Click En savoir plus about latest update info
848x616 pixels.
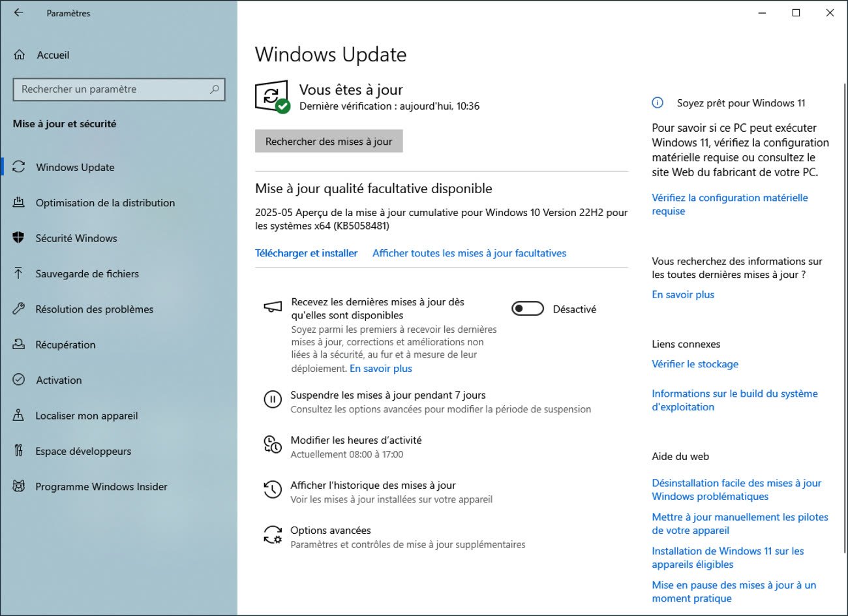click(683, 294)
